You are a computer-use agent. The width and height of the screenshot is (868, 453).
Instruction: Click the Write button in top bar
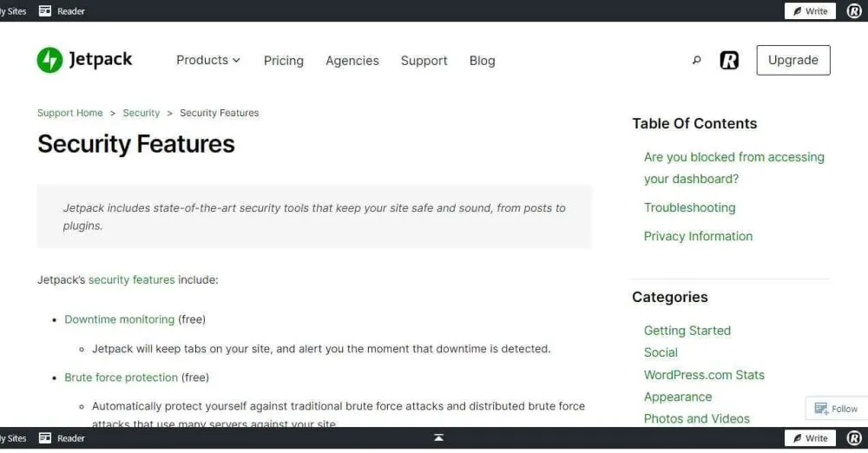coord(810,11)
